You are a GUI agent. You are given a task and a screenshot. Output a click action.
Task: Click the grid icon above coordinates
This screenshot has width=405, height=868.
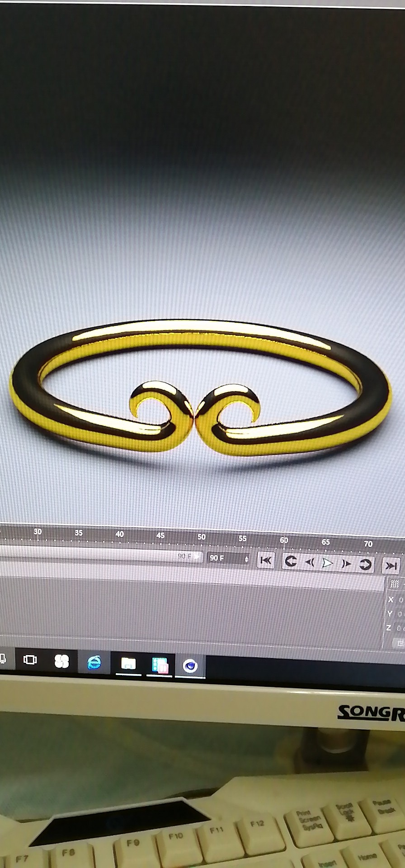(394, 584)
